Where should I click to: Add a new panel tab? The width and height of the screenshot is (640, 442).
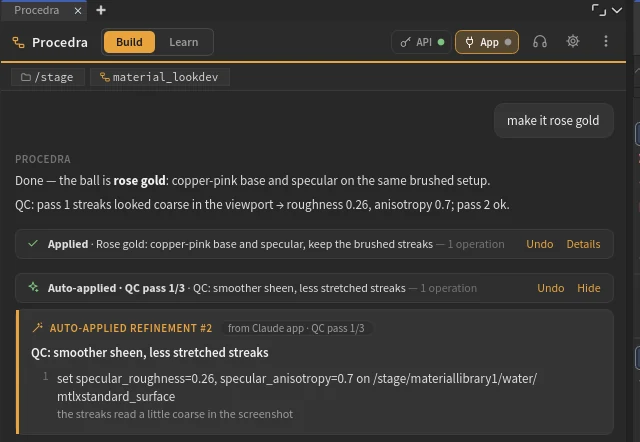(101, 10)
